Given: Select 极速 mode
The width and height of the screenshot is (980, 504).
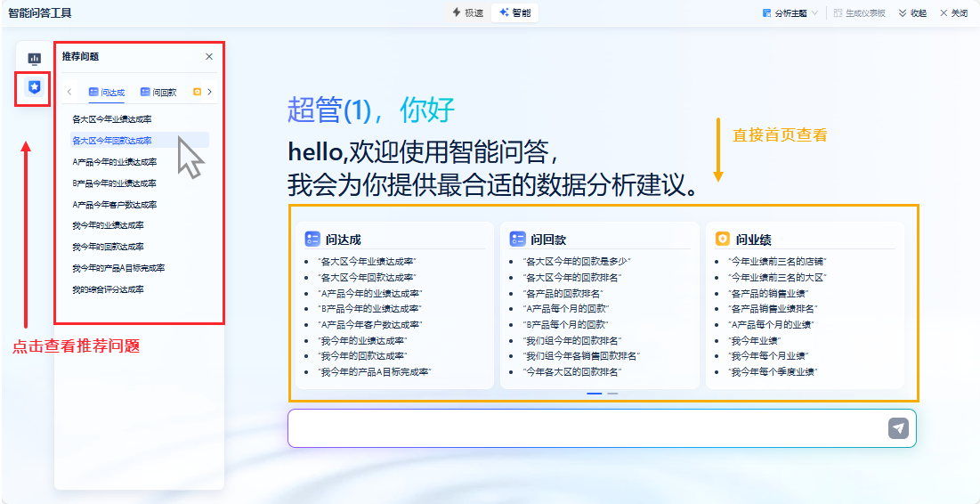Looking at the screenshot, I should tap(467, 13).
